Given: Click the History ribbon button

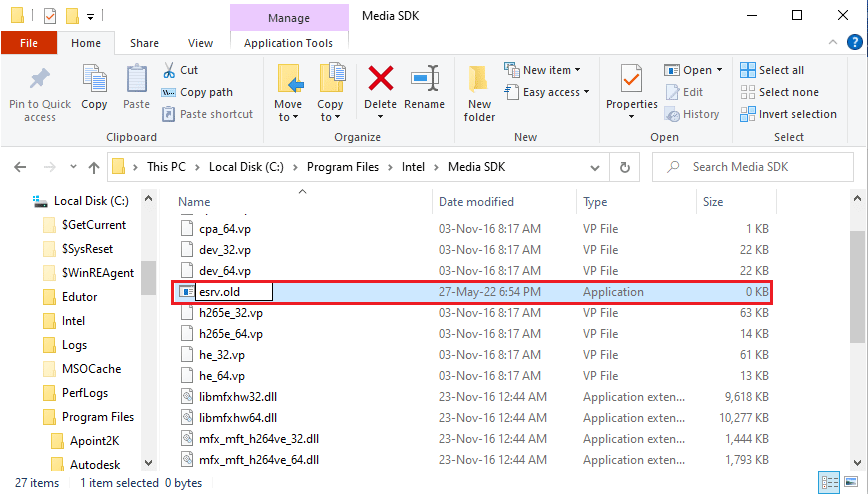Looking at the screenshot, I should pos(692,114).
